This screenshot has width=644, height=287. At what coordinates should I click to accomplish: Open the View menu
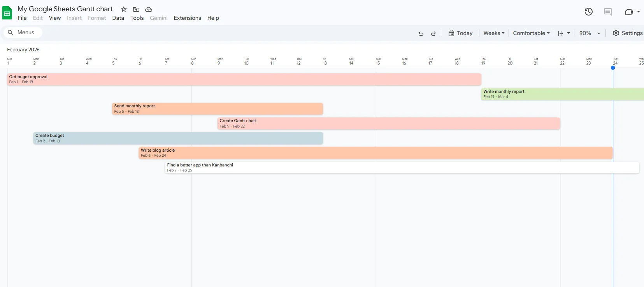55,18
